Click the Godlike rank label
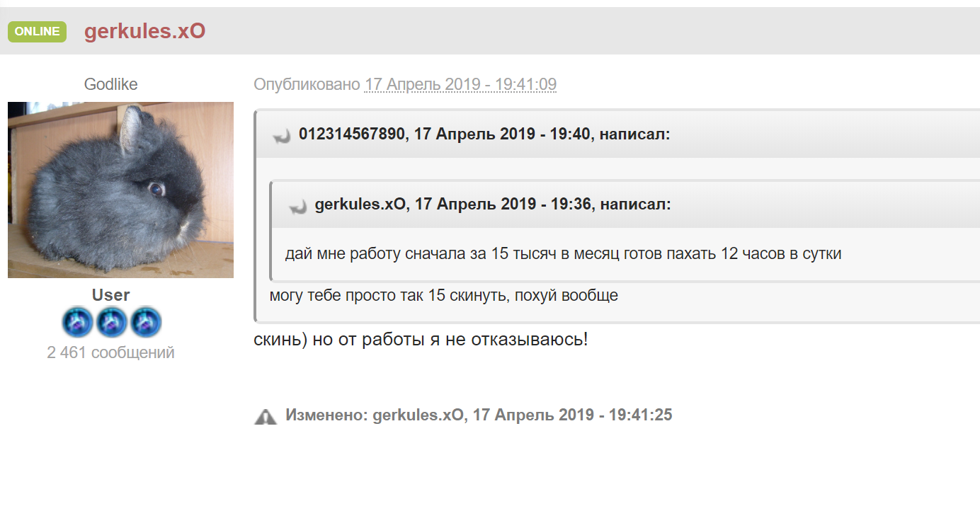The image size is (980, 523). (x=110, y=84)
